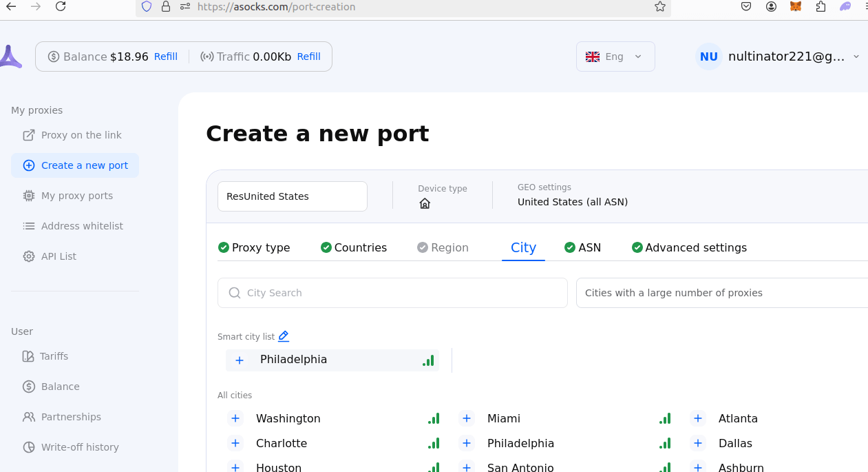868x472 pixels.
Task: Expand the account menu chevron by email
Action: click(x=856, y=57)
